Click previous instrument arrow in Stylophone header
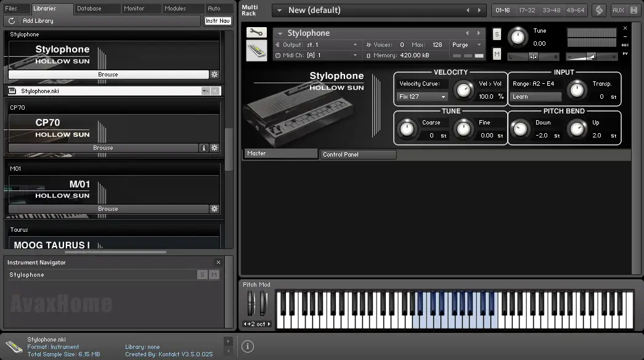The width and height of the screenshot is (644, 360). click(x=467, y=33)
